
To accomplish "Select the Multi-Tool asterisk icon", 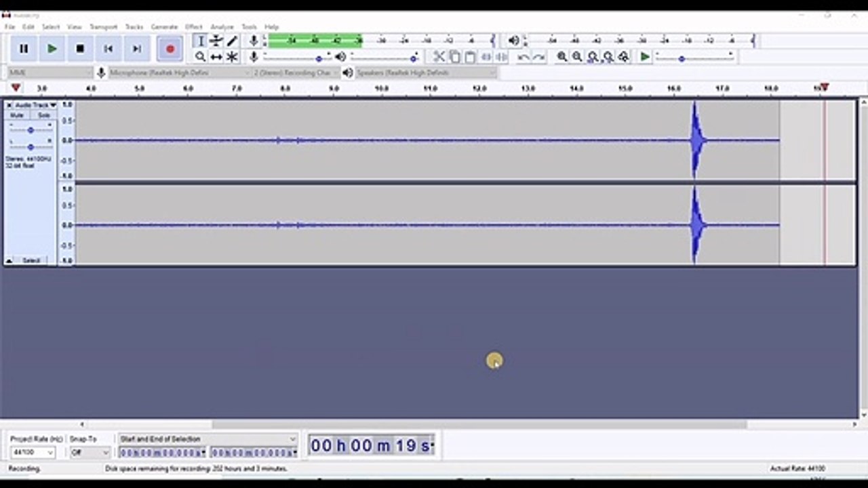I will click(232, 57).
